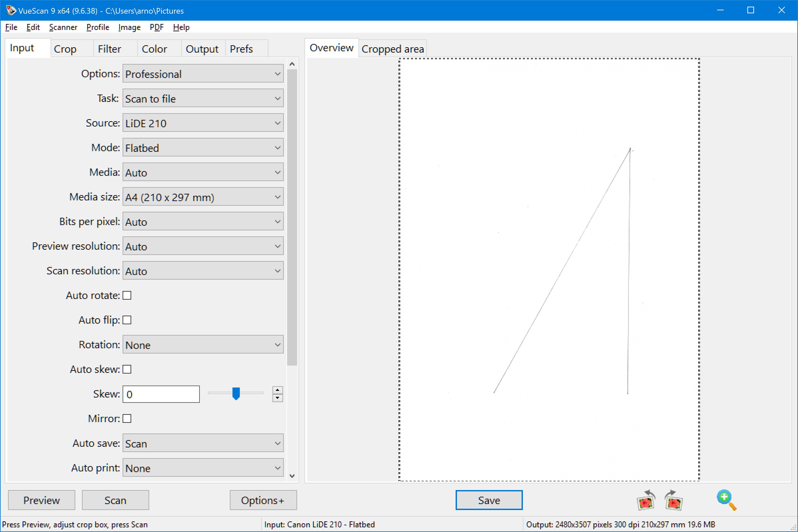Click the Save button

(489, 500)
